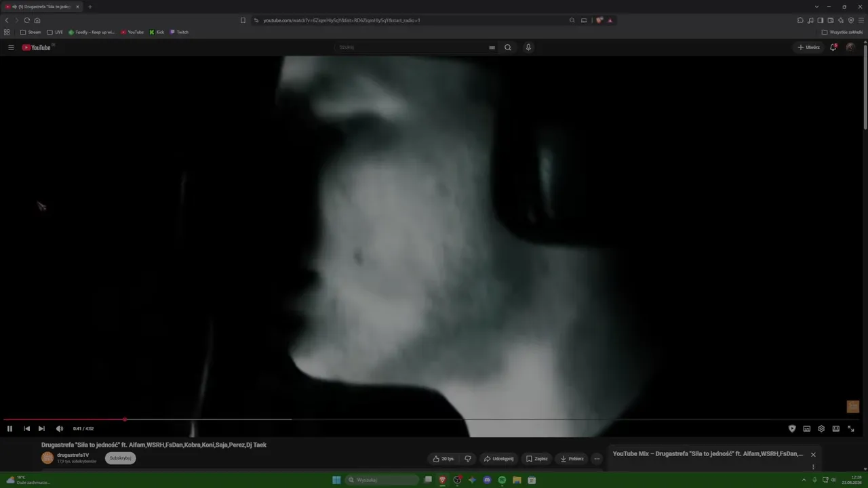The image size is (868, 488).
Task: Click the page zoom magnifier in address bar
Action: pyautogui.click(x=572, y=20)
